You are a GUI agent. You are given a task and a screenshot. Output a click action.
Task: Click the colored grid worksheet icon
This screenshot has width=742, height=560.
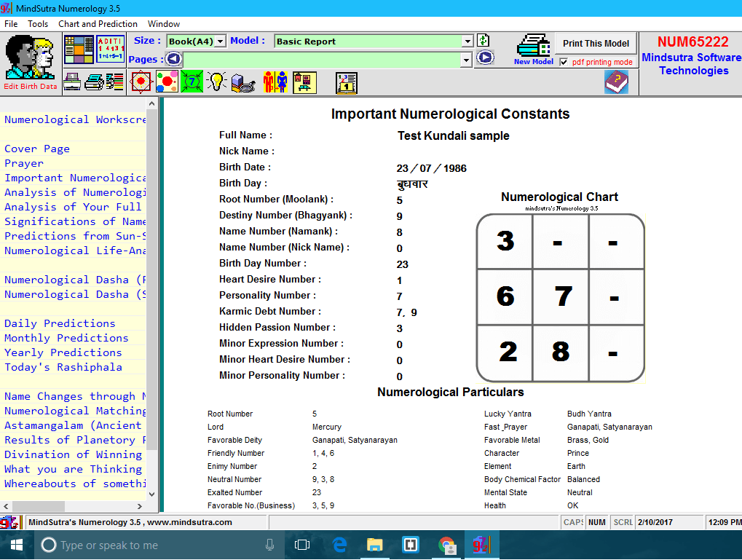[79, 50]
